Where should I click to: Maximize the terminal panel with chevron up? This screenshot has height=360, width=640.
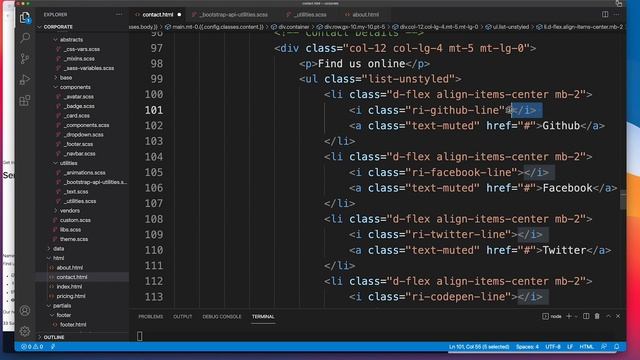[x=608, y=316]
